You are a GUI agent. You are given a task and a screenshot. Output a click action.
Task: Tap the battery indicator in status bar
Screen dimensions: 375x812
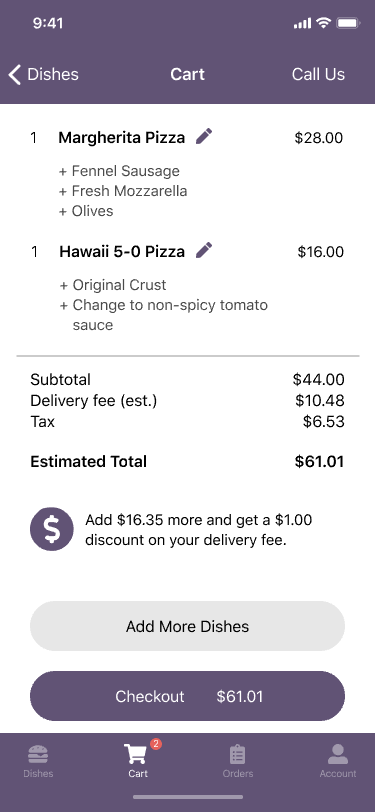348,23
